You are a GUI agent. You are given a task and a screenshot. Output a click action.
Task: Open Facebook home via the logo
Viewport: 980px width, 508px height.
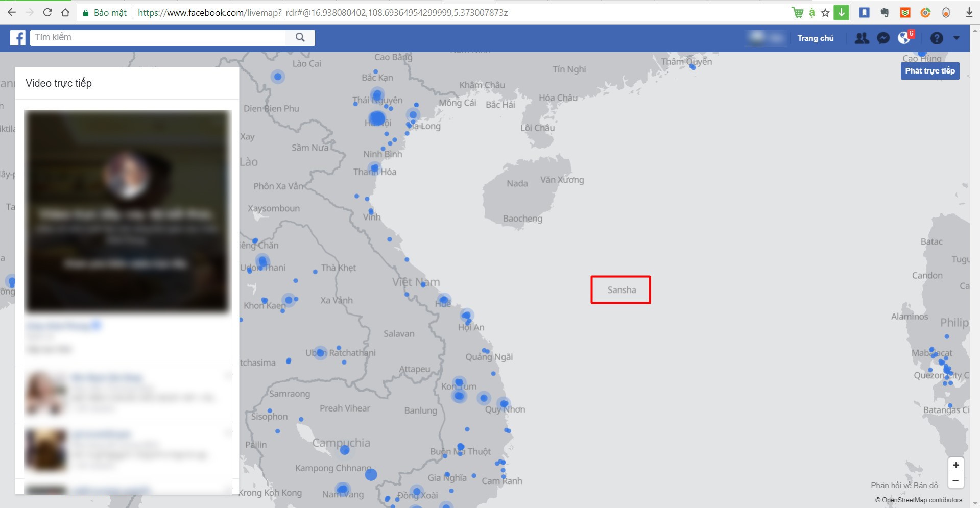18,38
